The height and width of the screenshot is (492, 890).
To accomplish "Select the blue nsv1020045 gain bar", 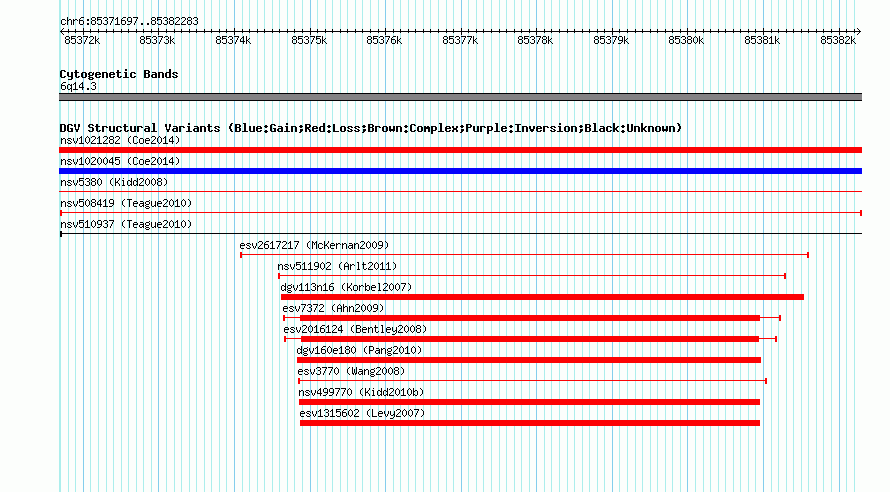I will pos(460,171).
